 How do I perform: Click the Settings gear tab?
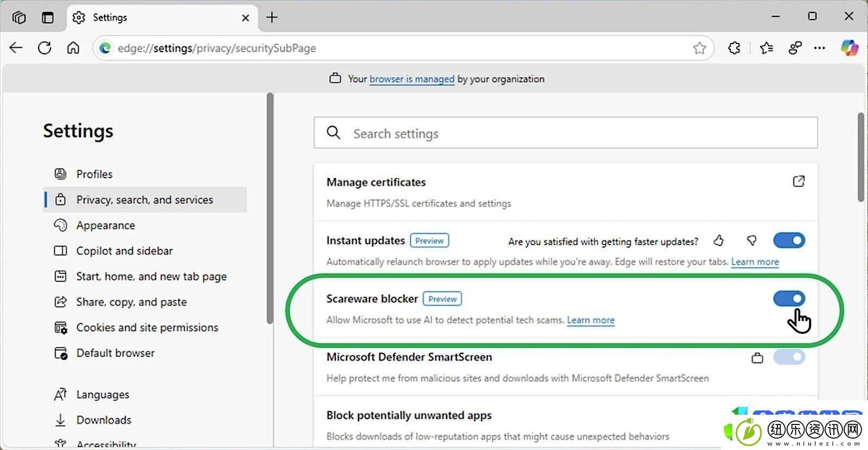[x=162, y=18]
